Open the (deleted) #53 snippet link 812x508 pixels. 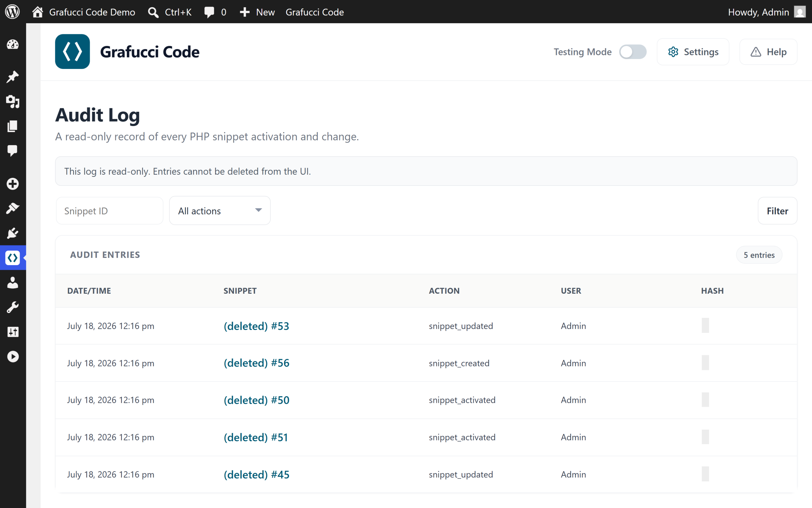tap(256, 326)
